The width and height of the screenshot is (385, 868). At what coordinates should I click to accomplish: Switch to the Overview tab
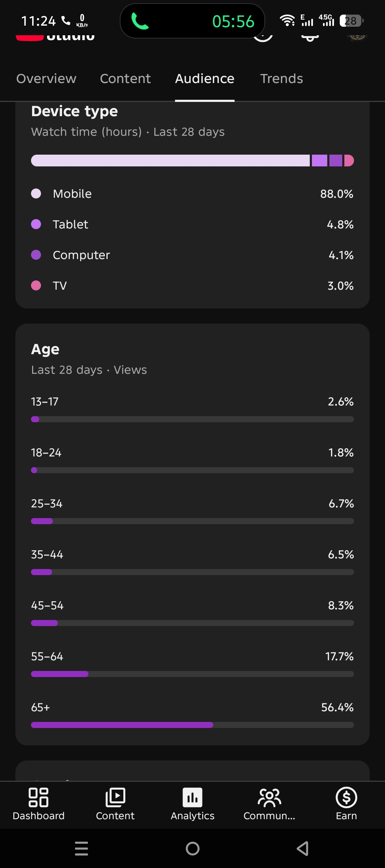pyautogui.click(x=46, y=78)
